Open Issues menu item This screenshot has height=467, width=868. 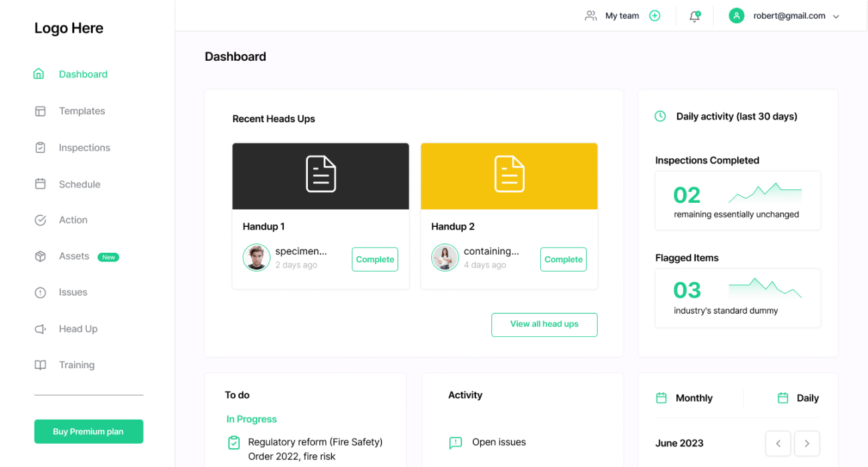(73, 292)
